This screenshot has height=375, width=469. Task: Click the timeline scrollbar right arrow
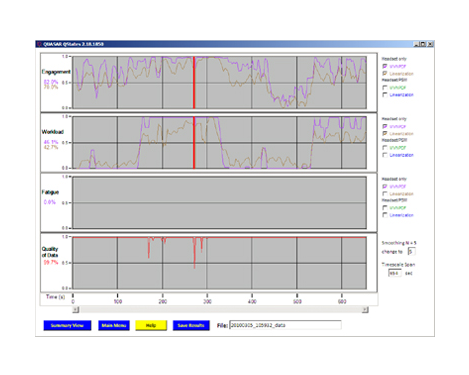365,310
